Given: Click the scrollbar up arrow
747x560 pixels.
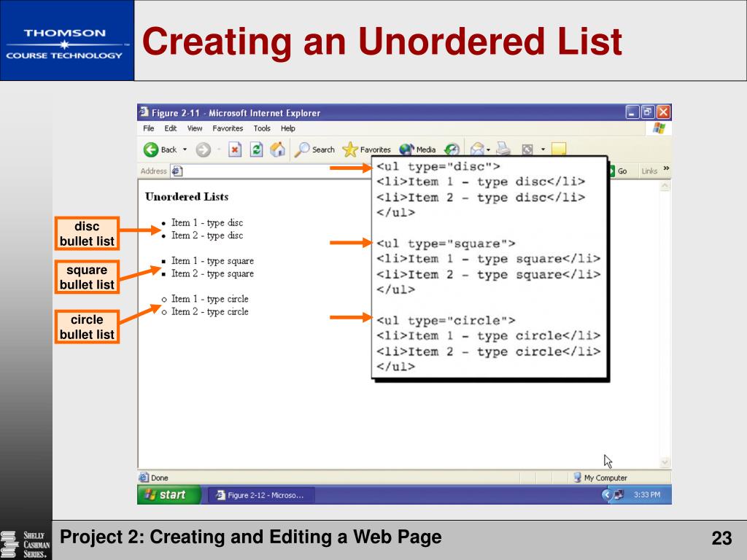Looking at the screenshot, I should [665, 186].
